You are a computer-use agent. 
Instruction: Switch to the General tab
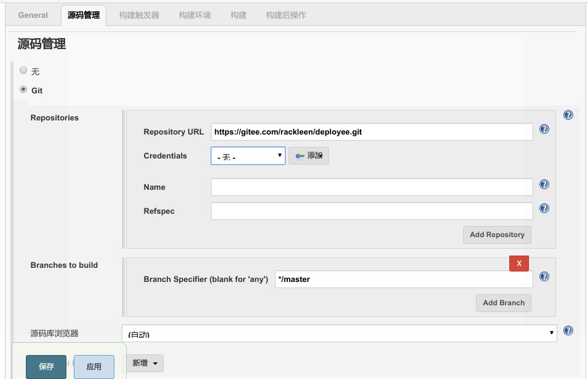point(33,15)
